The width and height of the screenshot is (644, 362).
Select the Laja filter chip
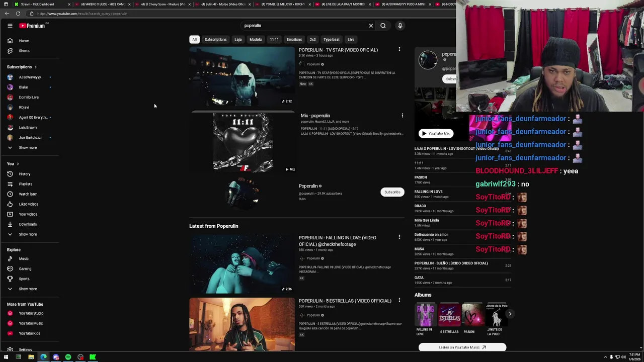(238, 39)
